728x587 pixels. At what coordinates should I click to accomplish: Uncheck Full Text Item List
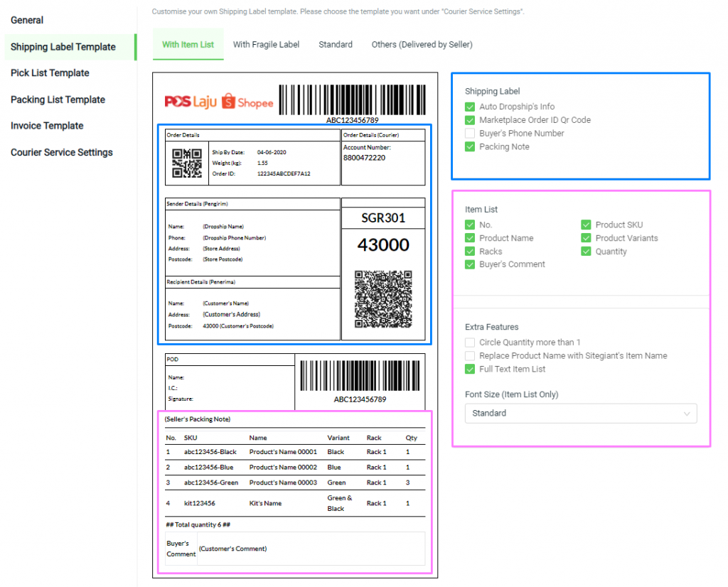coord(470,370)
